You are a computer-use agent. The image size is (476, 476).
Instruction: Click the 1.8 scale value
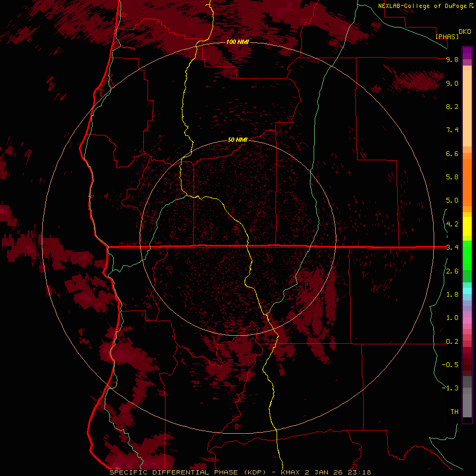pos(452,295)
